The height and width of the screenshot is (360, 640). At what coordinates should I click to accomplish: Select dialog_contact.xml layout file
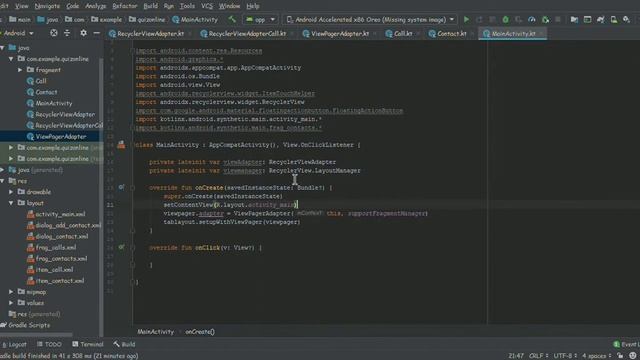pos(62,236)
